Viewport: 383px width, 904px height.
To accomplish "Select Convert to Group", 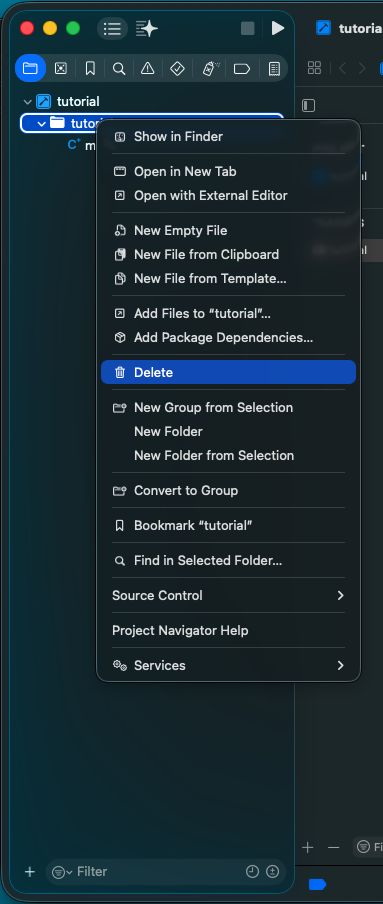I will [228, 491].
